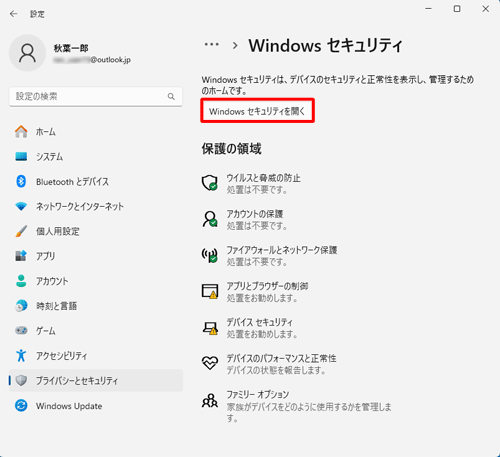Click the privacy shield icon in sidebar
Image resolution: width=500 pixels, height=457 pixels.
click(21, 380)
